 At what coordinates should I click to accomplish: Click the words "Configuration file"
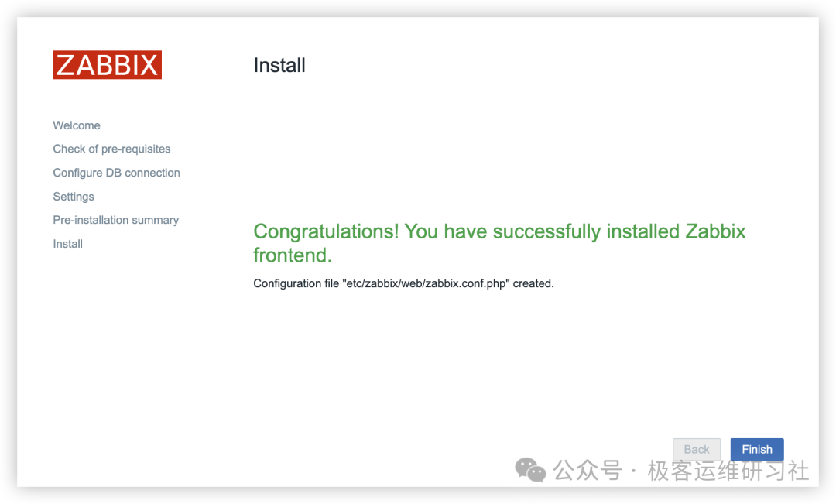pos(296,283)
